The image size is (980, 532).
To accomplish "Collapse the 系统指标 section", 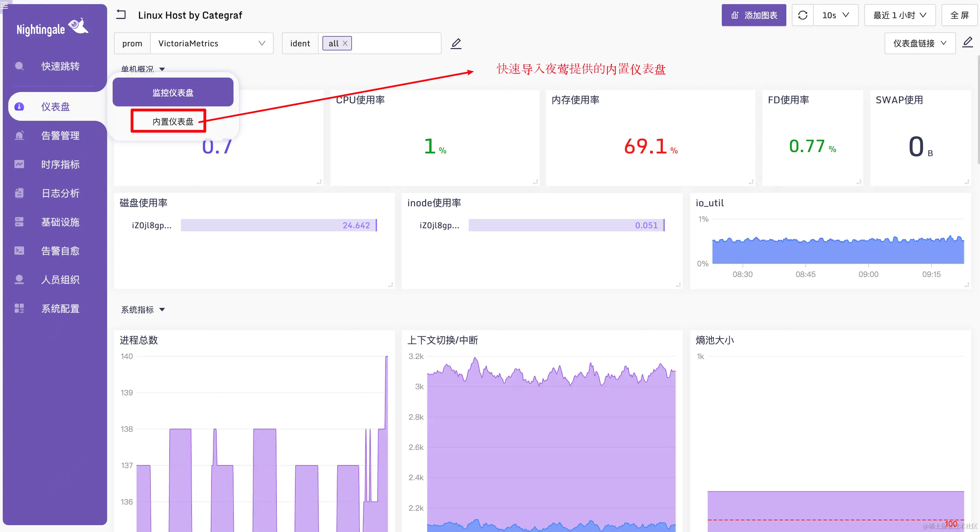I will click(162, 310).
